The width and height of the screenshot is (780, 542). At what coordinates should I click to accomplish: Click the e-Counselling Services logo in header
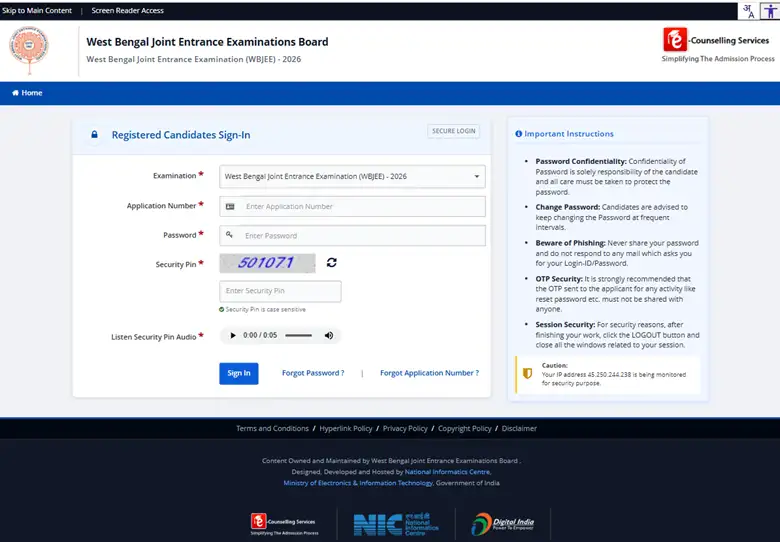click(717, 45)
